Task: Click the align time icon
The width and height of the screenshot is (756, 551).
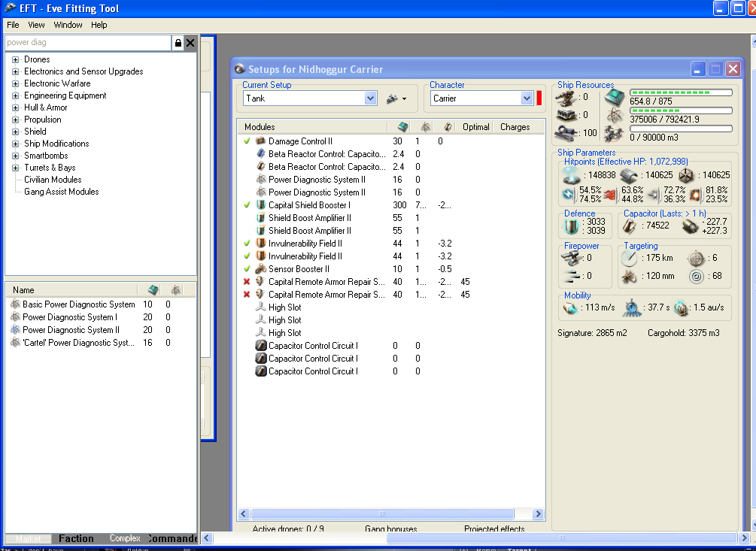Action: coord(632,307)
